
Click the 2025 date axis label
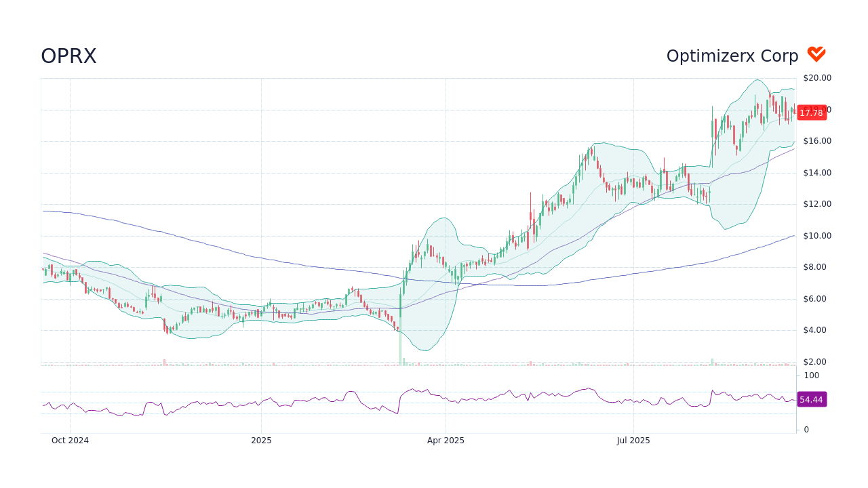(261, 440)
